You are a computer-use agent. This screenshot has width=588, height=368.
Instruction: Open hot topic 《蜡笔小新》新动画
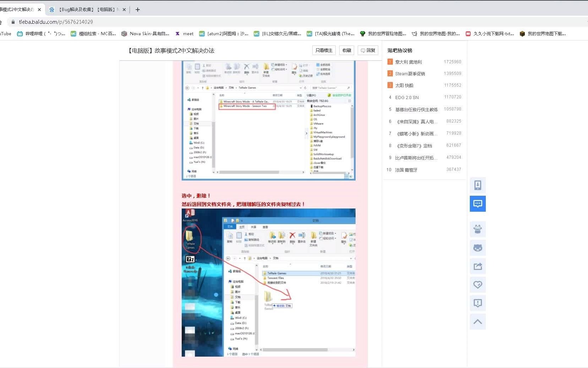[417, 134]
